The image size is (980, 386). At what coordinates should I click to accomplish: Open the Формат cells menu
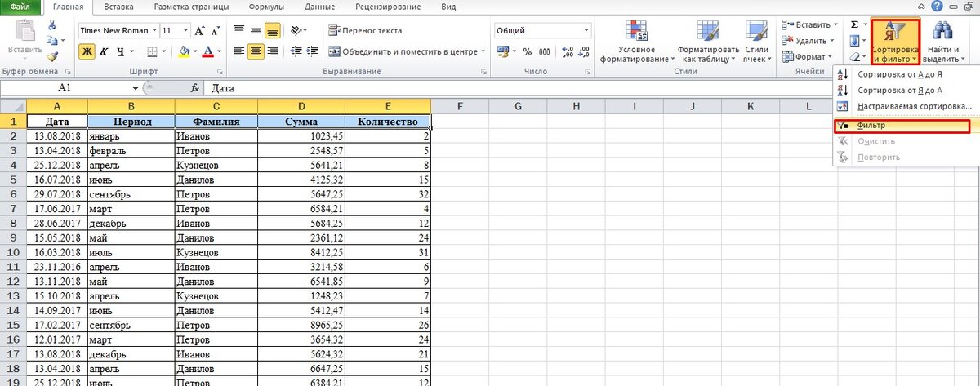808,56
